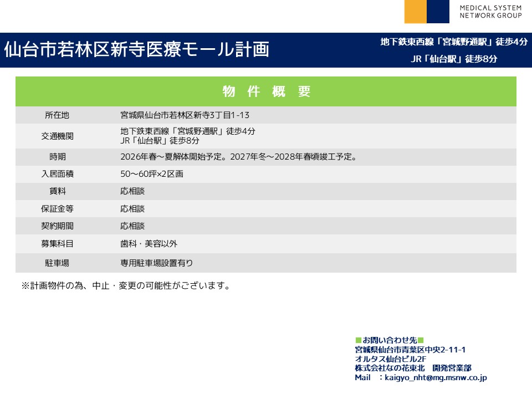Image resolution: width=532 pixels, height=399 pixels.
Task: Click the 専用駐車場設置有り parking text
Action: coord(156,263)
